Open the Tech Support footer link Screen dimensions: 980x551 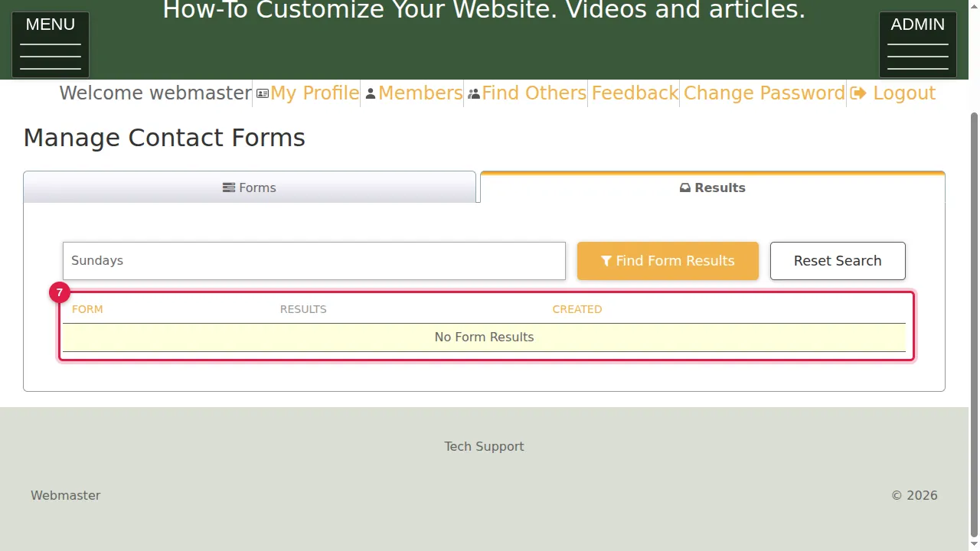(484, 446)
